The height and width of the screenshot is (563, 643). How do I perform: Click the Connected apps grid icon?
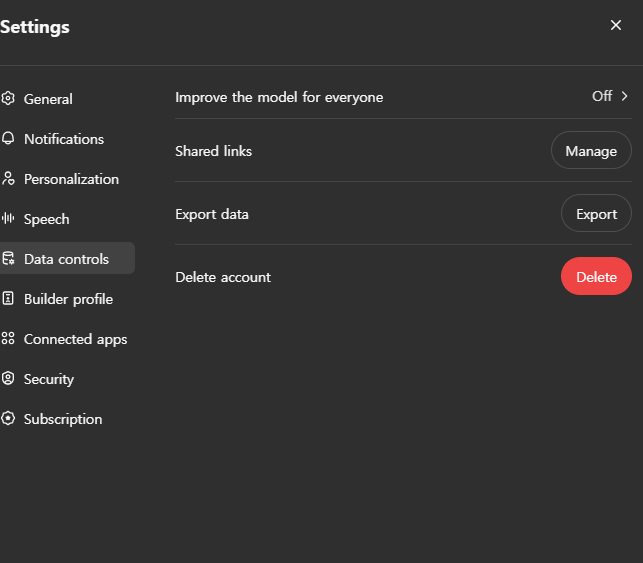coord(8,339)
